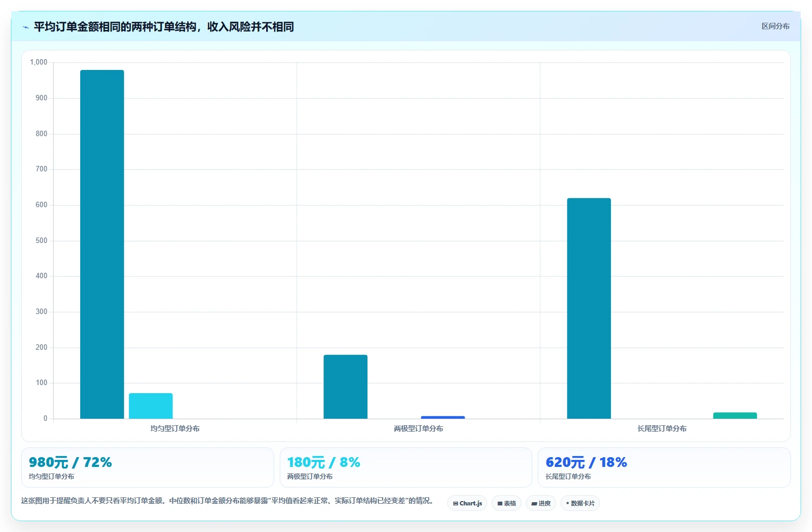This screenshot has width=812, height=532.
Task: Click the small blue bar in 两极型订单分布
Action: [443, 417]
